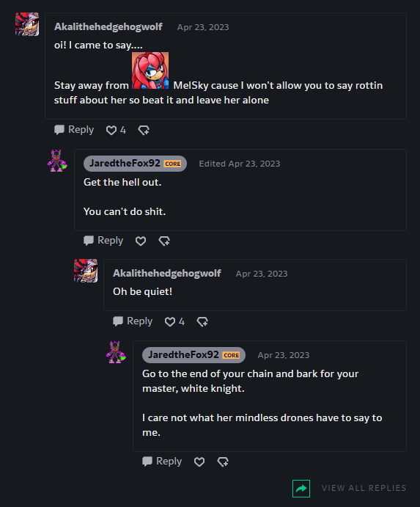
Task: Click Akalithehedgehogwolf's avatar beside top comment
Action: pyautogui.click(x=27, y=24)
